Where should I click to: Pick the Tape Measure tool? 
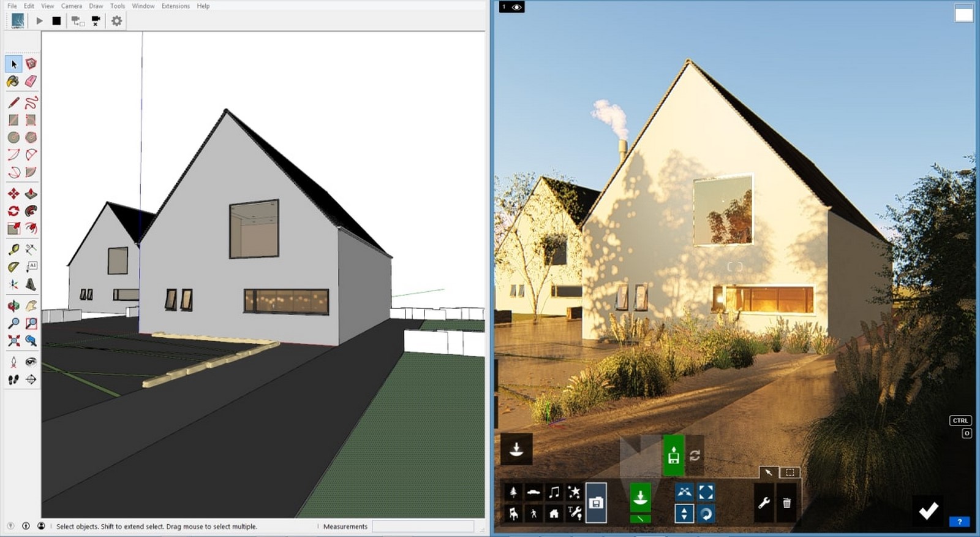(13, 249)
